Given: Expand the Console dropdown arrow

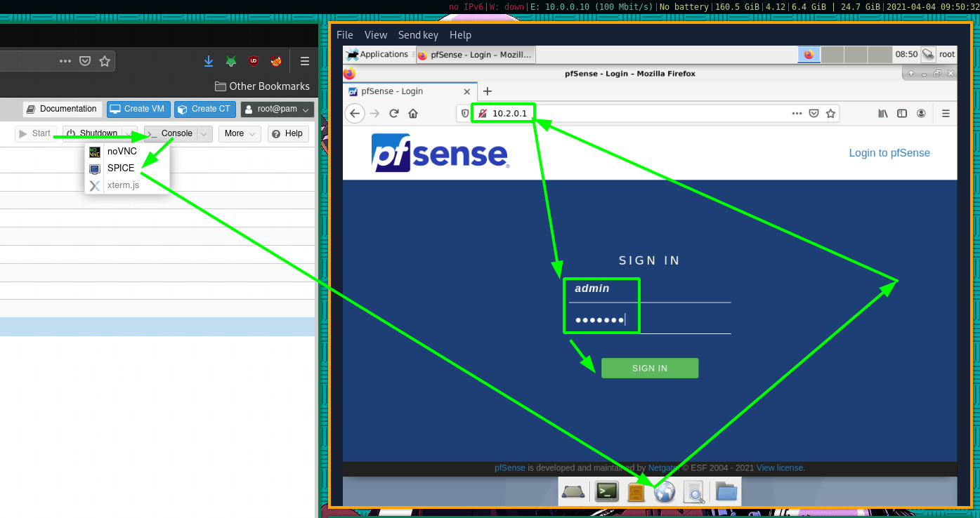Looking at the screenshot, I should [204, 133].
